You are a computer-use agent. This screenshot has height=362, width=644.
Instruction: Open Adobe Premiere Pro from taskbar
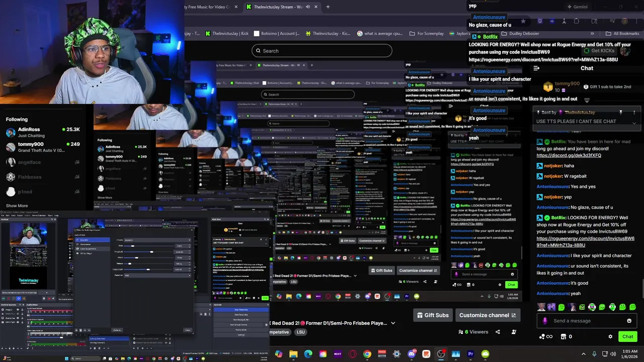tap(470, 354)
